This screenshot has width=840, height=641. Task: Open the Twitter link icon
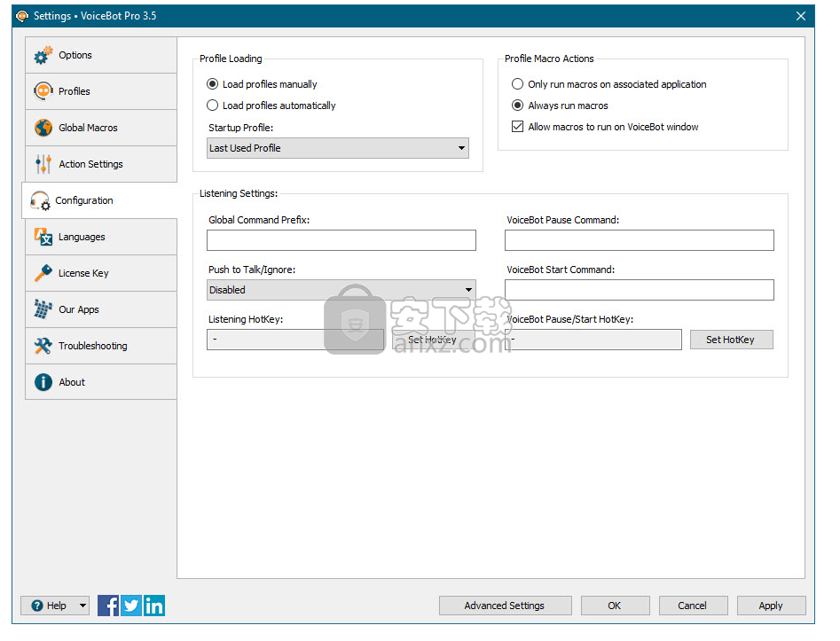(x=131, y=606)
